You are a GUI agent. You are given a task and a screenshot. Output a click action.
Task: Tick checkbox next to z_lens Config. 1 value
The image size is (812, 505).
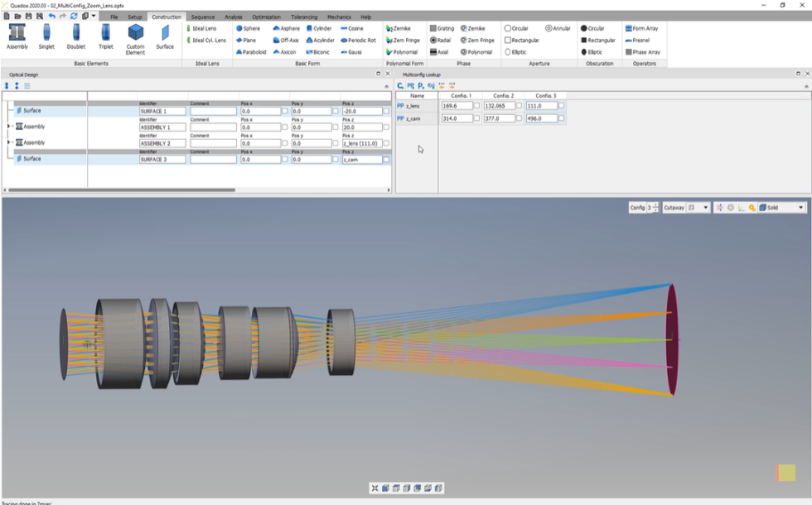[x=477, y=106]
